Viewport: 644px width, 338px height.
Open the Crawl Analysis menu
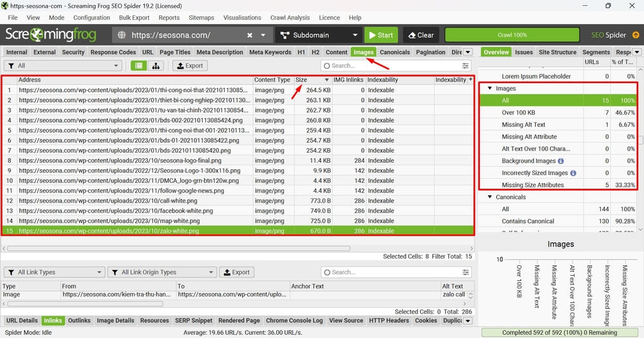pyautogui.click(x=290, y=17)
